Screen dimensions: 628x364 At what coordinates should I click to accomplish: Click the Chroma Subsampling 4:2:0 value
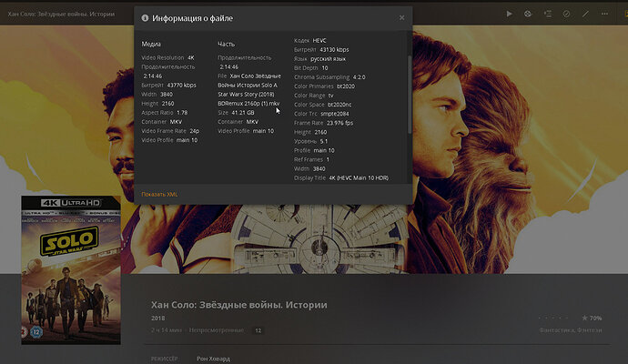point(359,76)
